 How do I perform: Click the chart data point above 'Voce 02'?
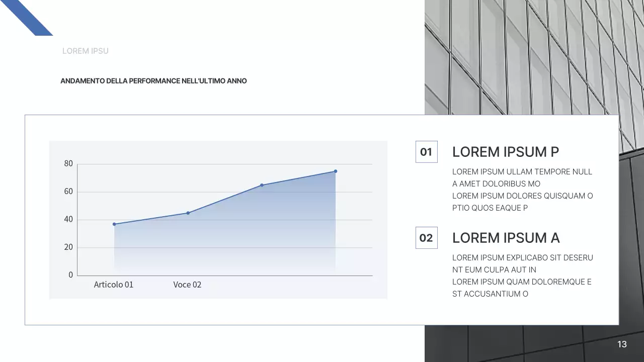(188, 213)
